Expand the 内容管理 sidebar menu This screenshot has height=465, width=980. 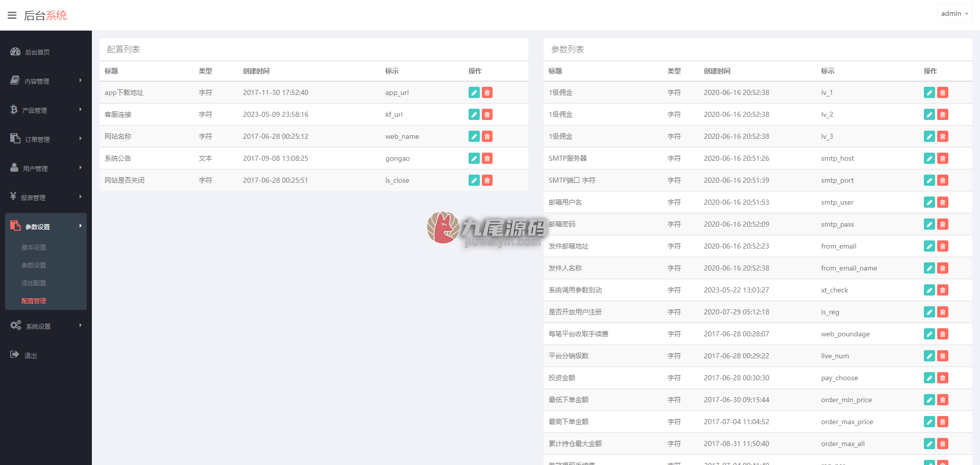pyautogui.click(x=46, y=81)
